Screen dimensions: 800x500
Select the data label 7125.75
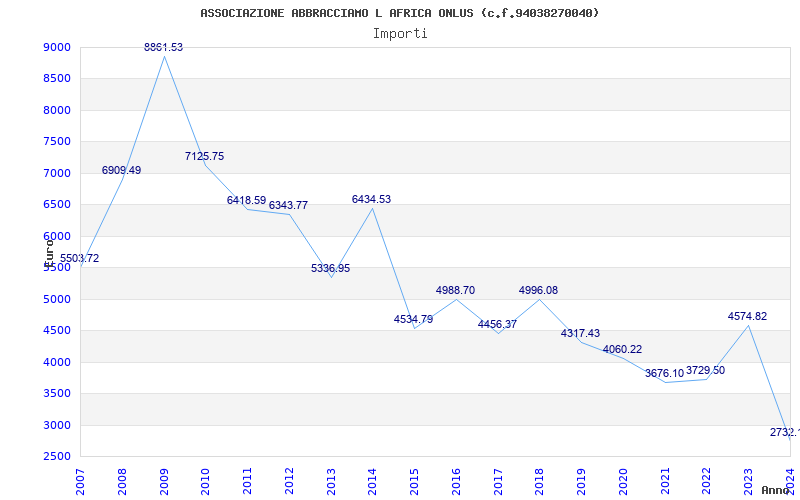point(205,157)
